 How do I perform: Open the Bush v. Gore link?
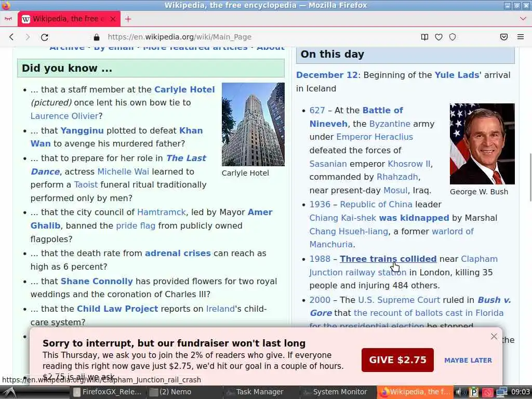494,300
